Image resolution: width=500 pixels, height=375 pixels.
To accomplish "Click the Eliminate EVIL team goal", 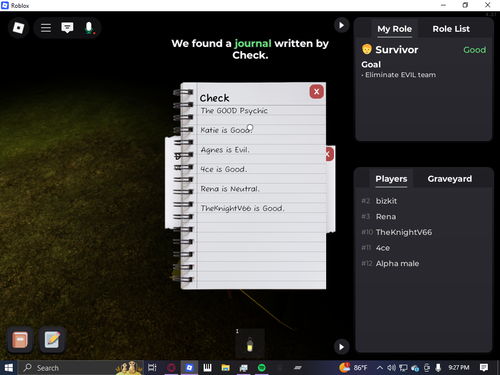I will click(399, 75).
